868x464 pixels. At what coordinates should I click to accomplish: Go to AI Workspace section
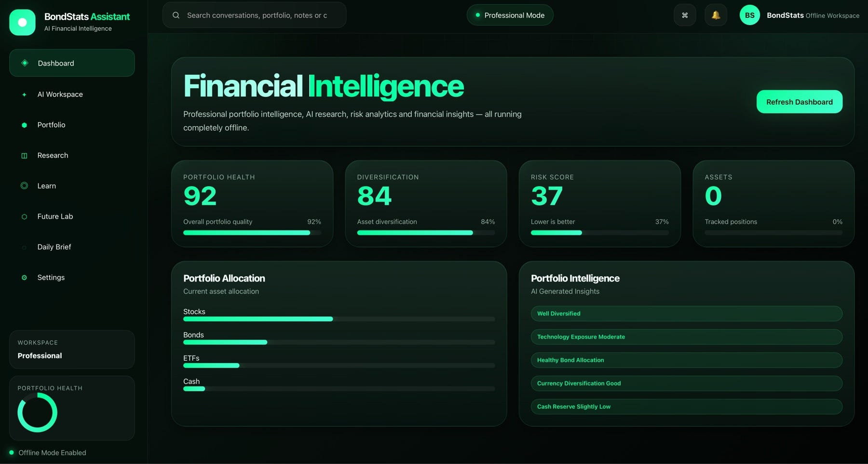(x=72, y=95)
